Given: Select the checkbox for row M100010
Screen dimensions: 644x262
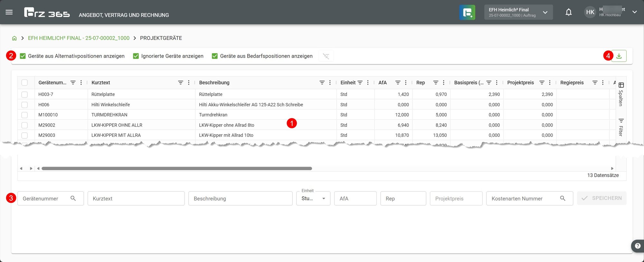Looking at the screenshot, I should click(24, 115).
